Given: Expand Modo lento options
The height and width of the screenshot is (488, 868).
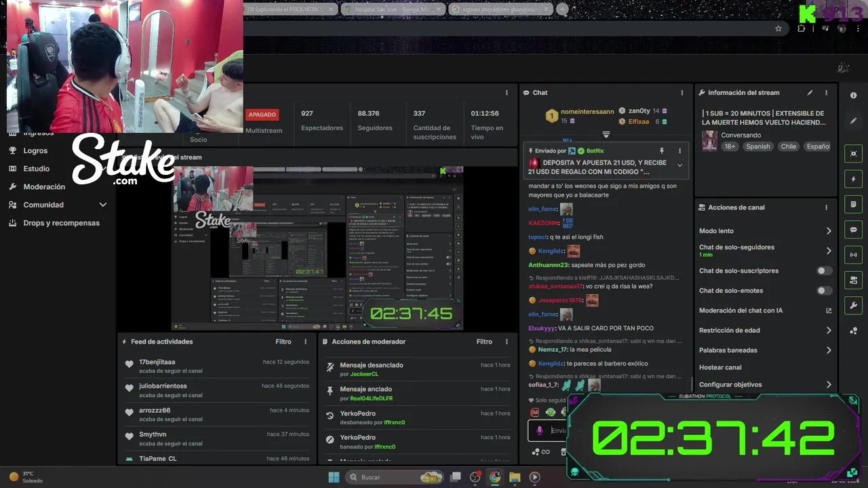Looking at the screenshot, I should (829, 231).
